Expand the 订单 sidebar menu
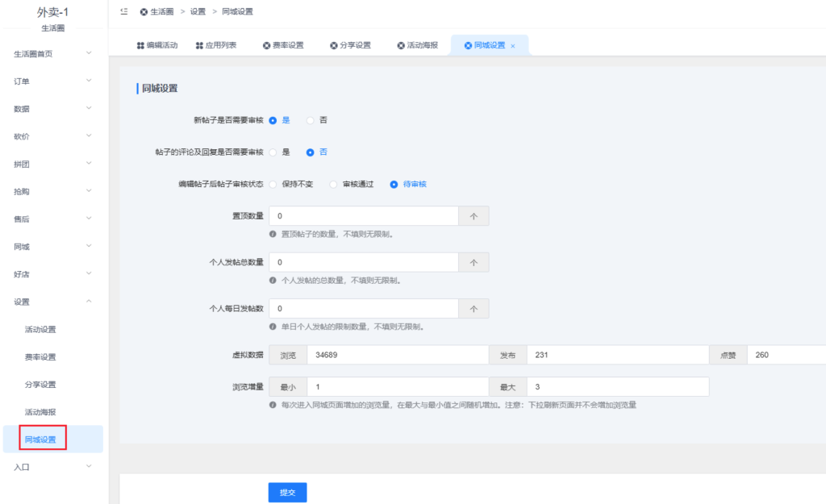826x504 pixels. pyautogui.click(x=54, y=81)
